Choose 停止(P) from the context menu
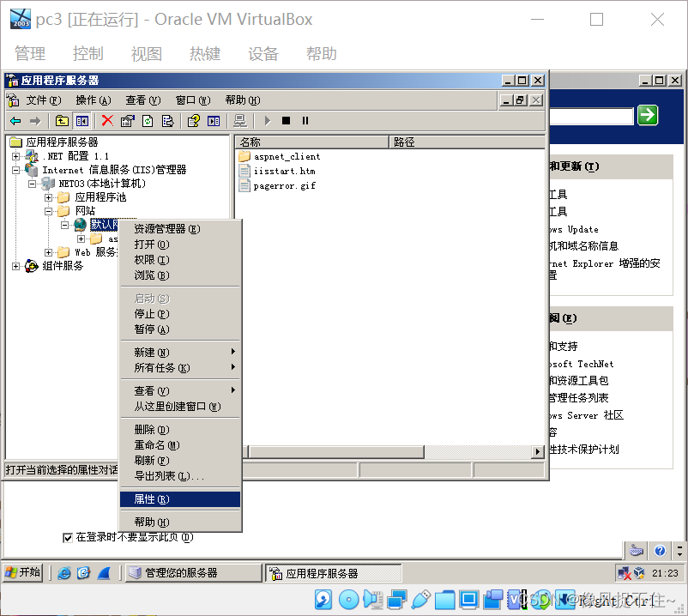The height and width of the screenshot is (616, 688). [180, 314]
